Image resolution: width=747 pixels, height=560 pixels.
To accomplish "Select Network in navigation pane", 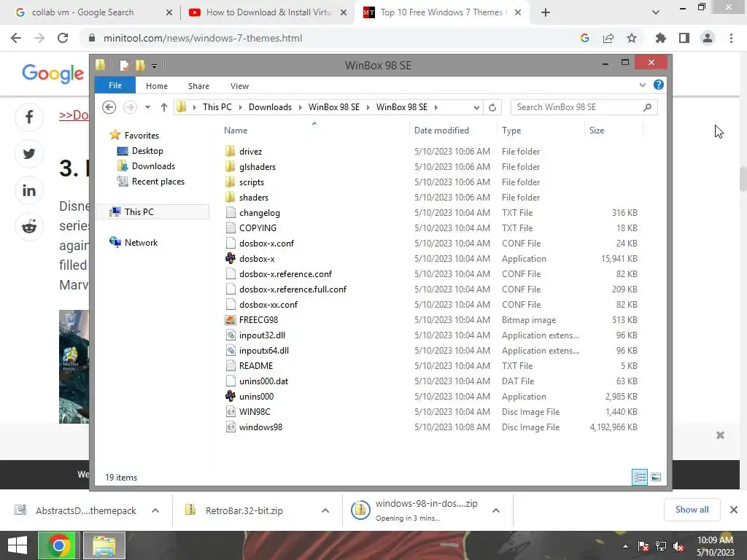I will [x=141, y=242].
